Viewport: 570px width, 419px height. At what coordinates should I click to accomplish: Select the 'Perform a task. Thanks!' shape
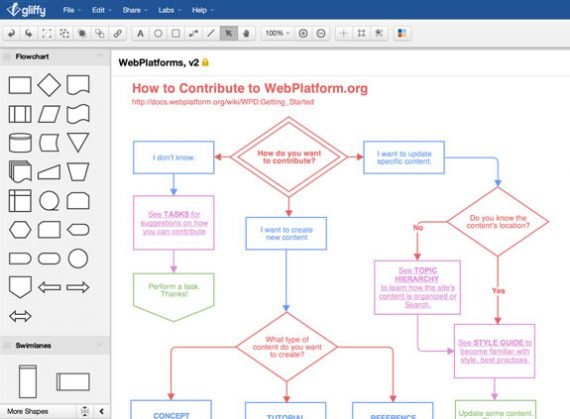click(173, 297)
